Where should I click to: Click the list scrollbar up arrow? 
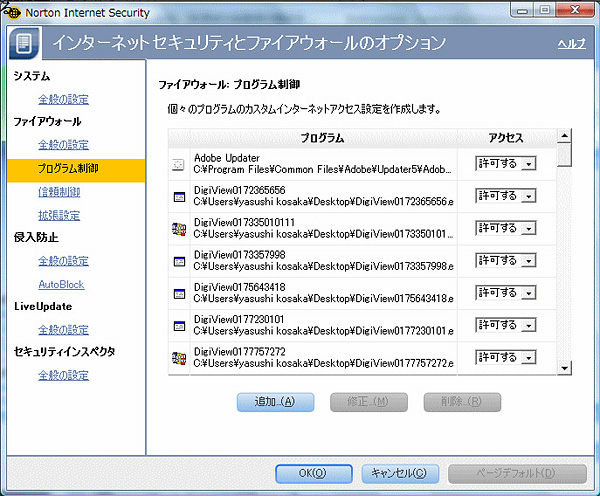click(564, 135)
